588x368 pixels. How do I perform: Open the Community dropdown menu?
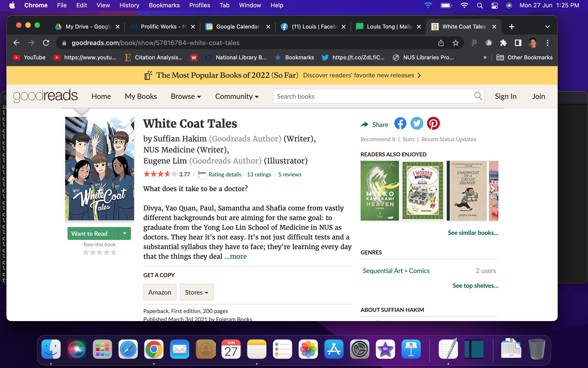237,96
